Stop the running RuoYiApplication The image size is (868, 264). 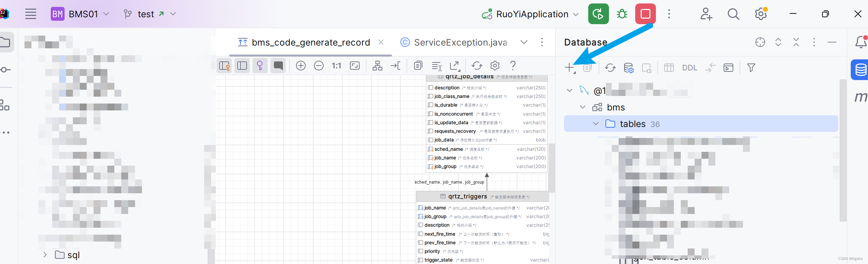(x=646, y=14)
